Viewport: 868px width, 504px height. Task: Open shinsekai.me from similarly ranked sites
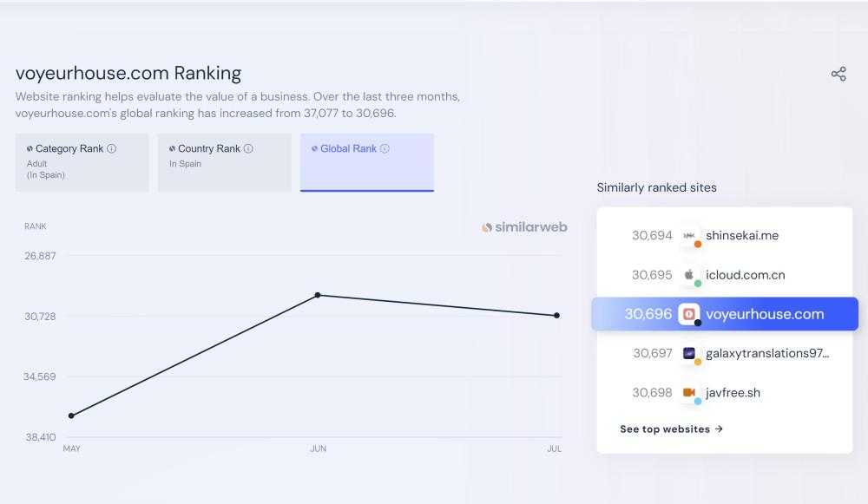742,236
